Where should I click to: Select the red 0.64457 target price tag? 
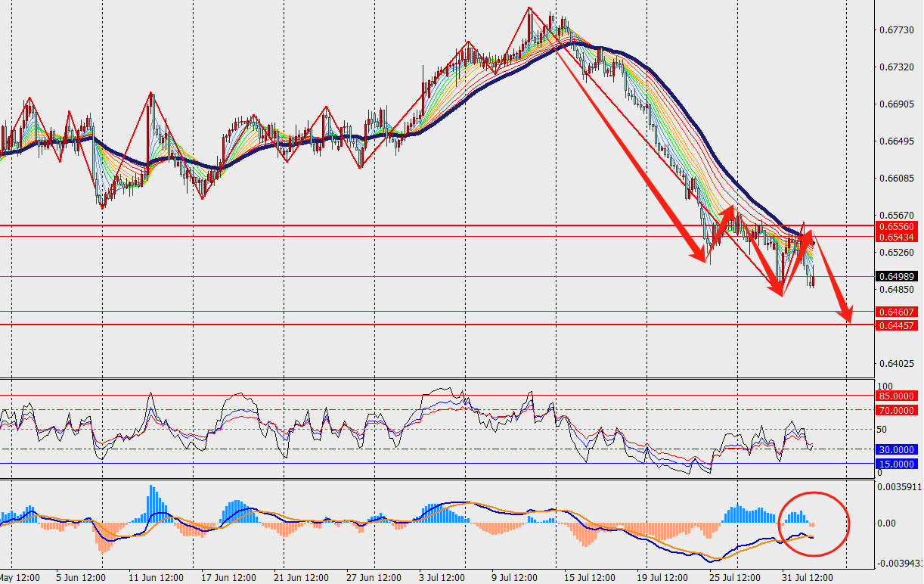896,325
